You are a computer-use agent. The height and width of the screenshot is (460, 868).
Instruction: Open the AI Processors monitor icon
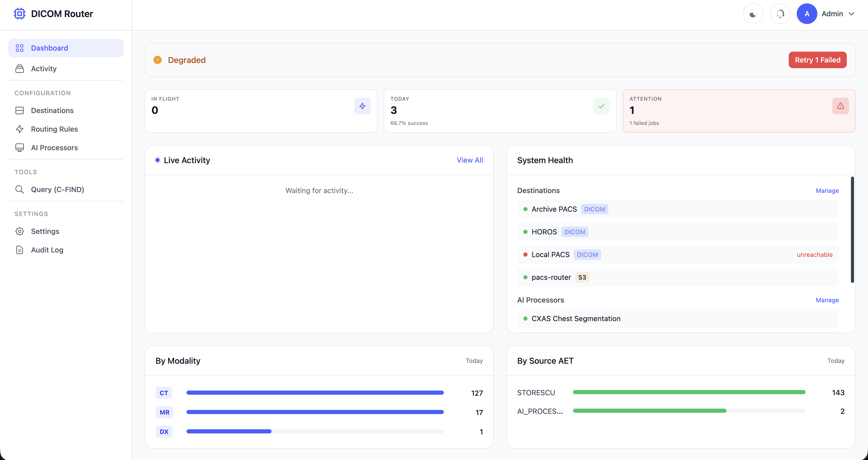click(x=20, y=147)
